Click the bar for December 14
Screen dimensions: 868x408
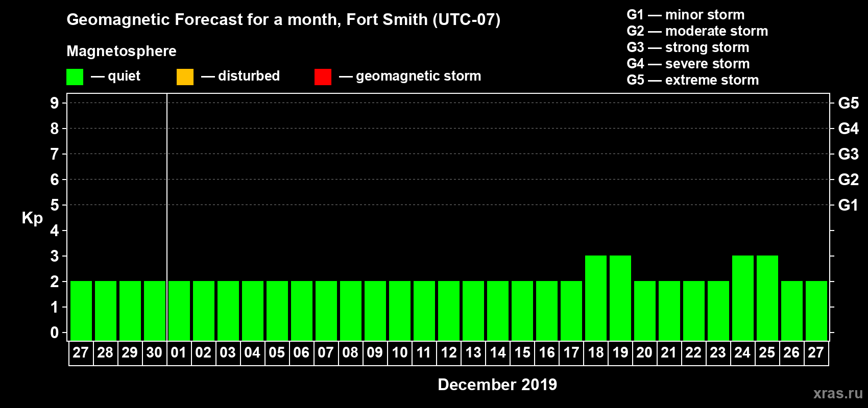pyautogui.click(x=498, y=311)
